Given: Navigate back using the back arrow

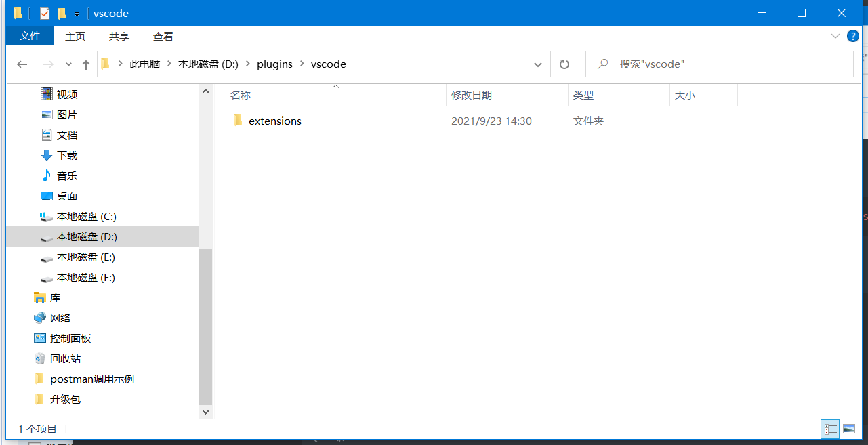Looking at the screenshot, I should [22, 64].
